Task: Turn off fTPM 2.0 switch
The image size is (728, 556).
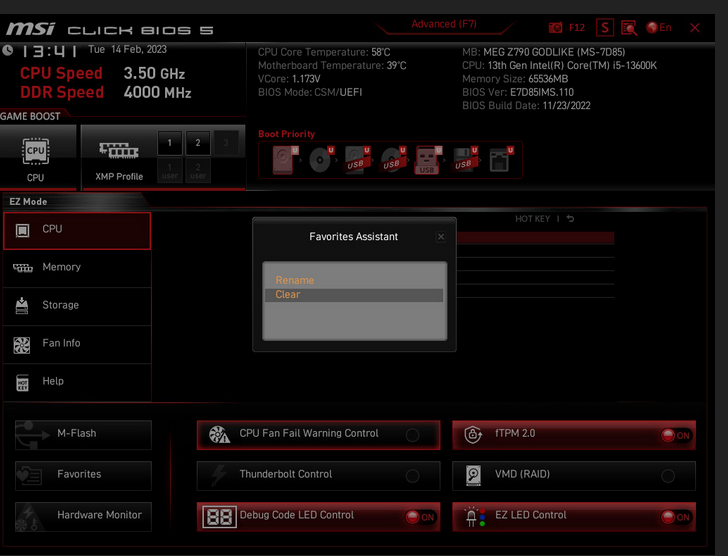Action: tap(676, 435)
